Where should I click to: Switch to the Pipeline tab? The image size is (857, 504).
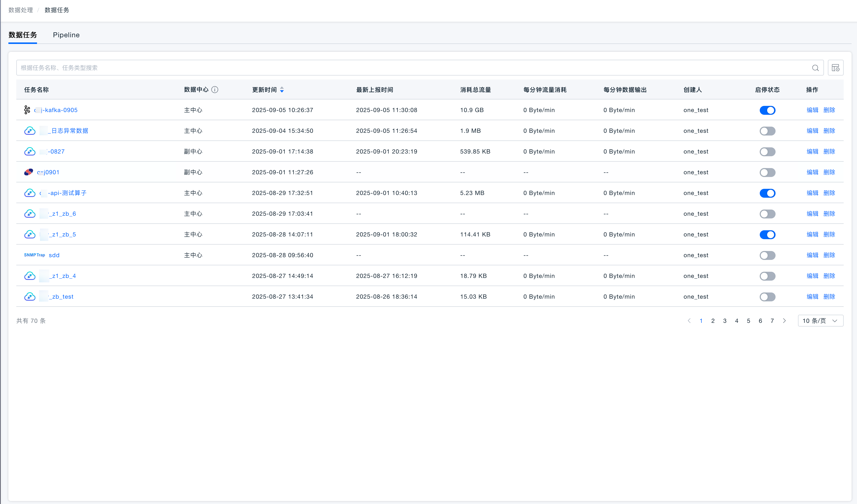click(x=66, y=35)
